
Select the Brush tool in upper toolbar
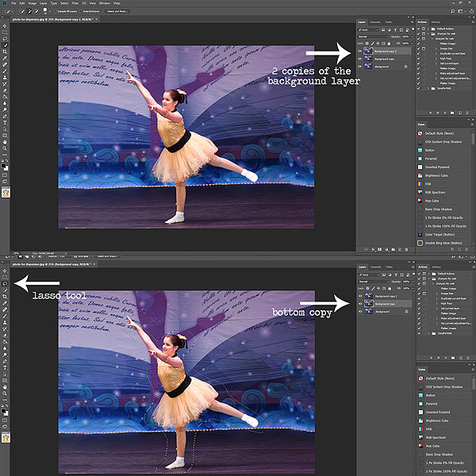[x=5, y=71]
